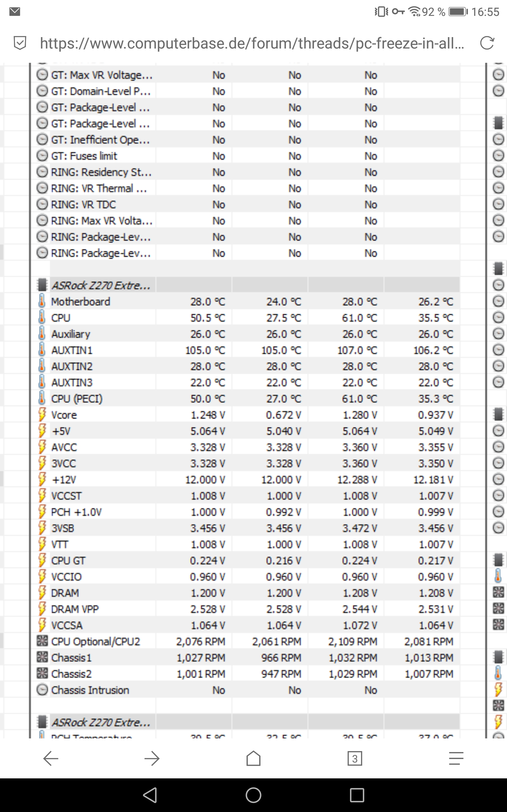Tap the lightning bolt icon beside DRAM VPP
This screenshot has width=507, height=812.
42,609
